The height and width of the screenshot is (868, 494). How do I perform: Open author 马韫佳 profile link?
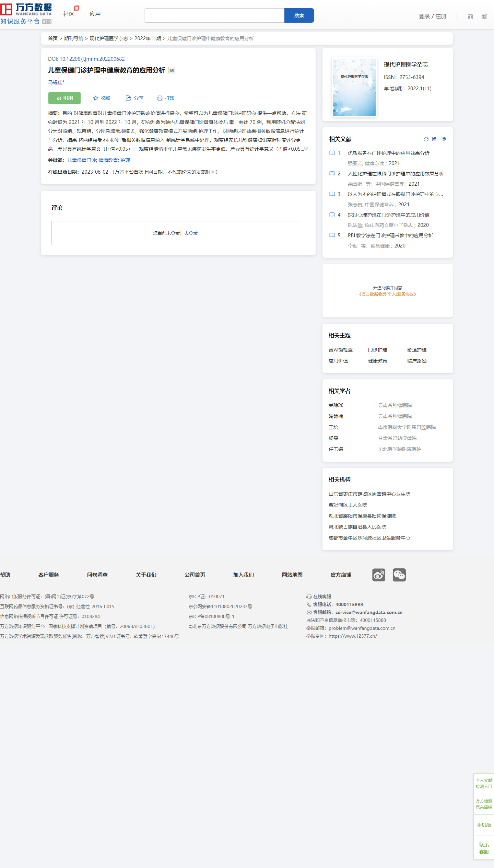[56, 82]
